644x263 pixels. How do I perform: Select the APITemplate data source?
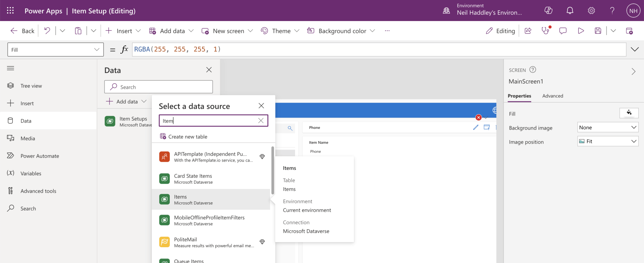(212, 157)
